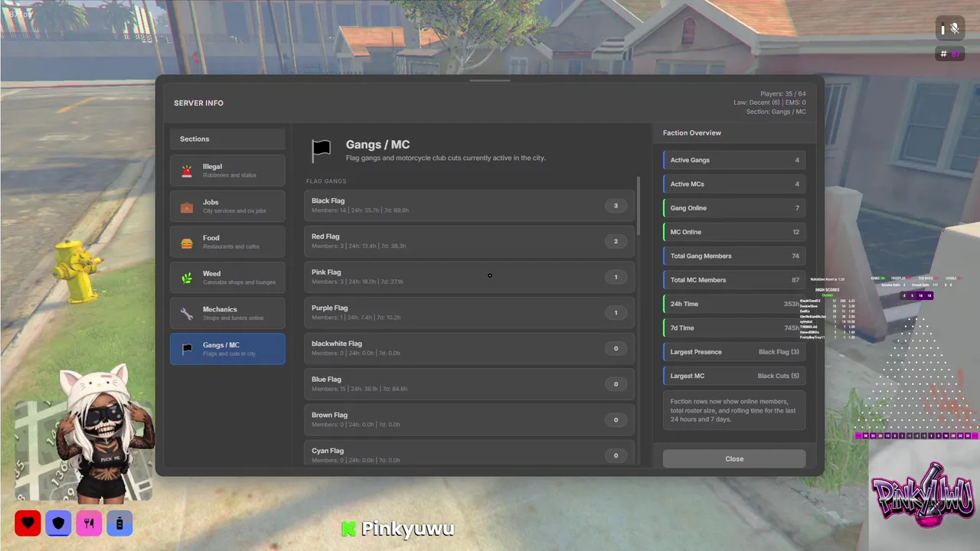Click the Gang Online stat row
Viewport: 980px width, 551px height.
click(734, 208)
